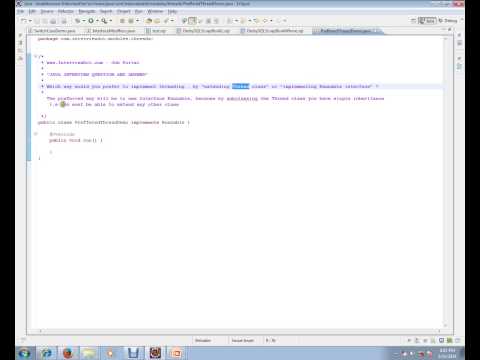Open the Windows Explorer taskbar icon
Viewport: 480px width, 360px height.
click(89, 353)
